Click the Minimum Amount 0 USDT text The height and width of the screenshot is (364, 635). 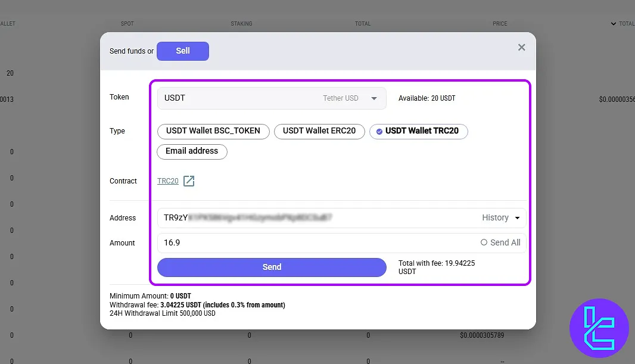pyautogui.click(x=150, y=296)
